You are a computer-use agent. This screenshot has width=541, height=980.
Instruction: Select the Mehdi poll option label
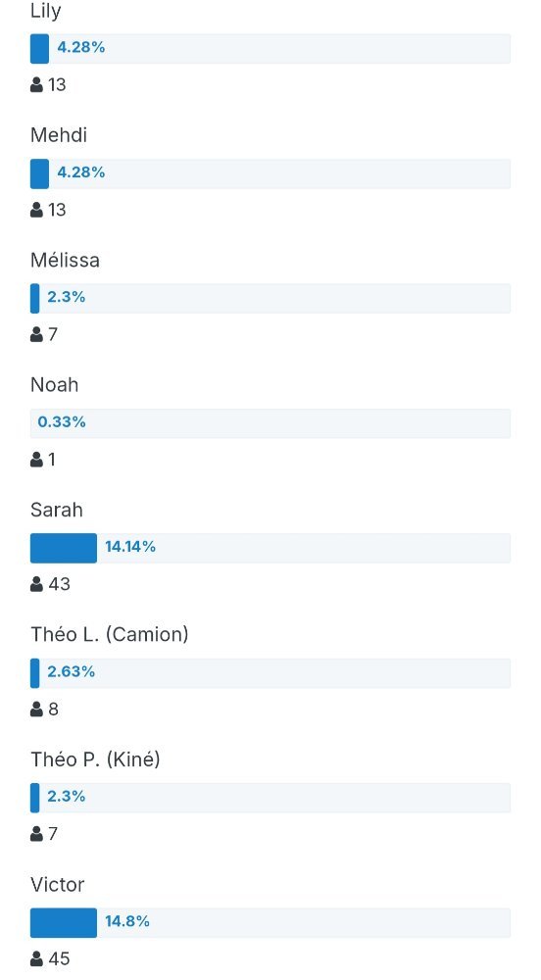[x=59, y=135]
